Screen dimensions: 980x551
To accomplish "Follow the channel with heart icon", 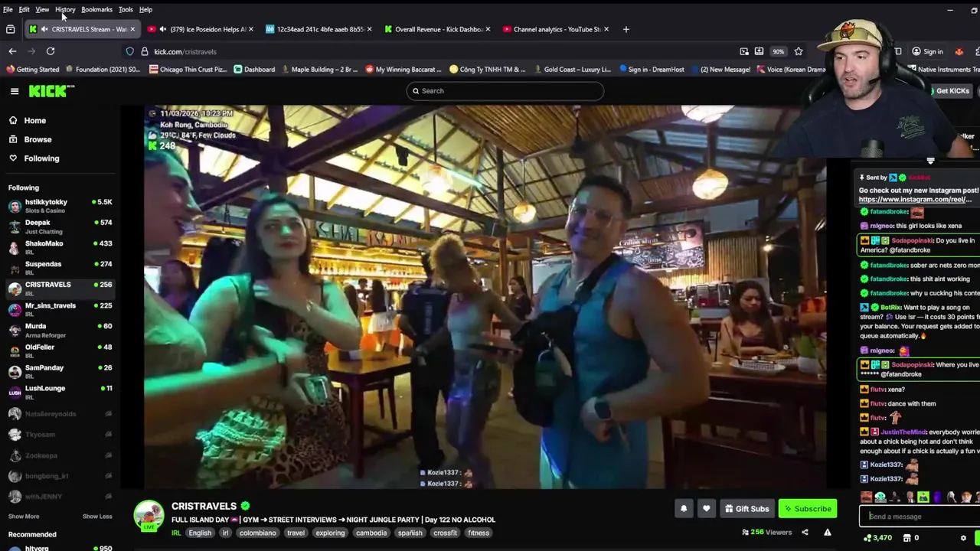I will pos(706,509).
